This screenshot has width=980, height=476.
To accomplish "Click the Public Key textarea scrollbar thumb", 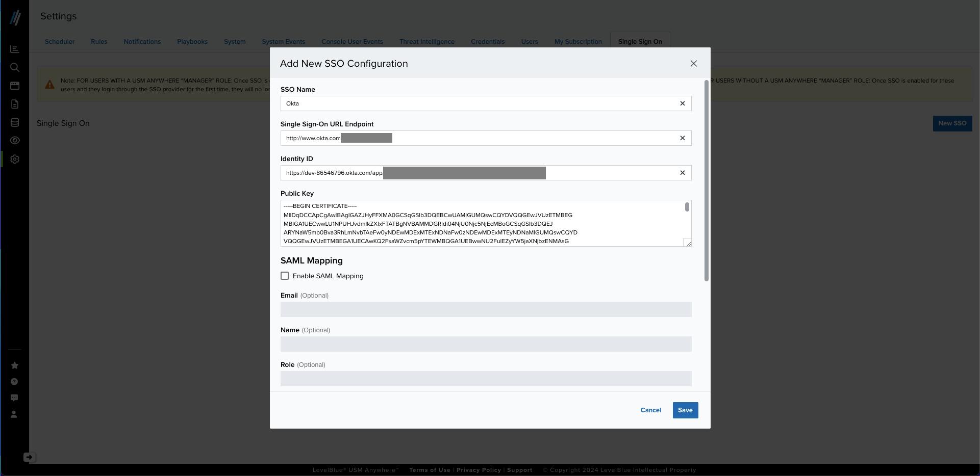I will click(x=687, y=207).
